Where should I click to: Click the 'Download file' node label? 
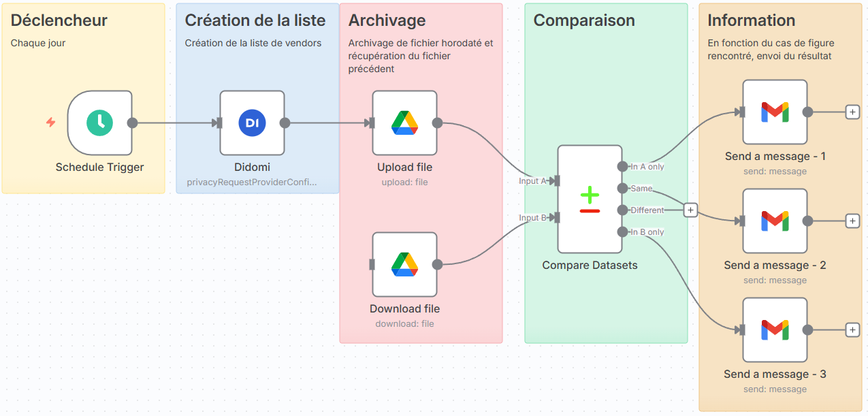[x=404, y=308]
